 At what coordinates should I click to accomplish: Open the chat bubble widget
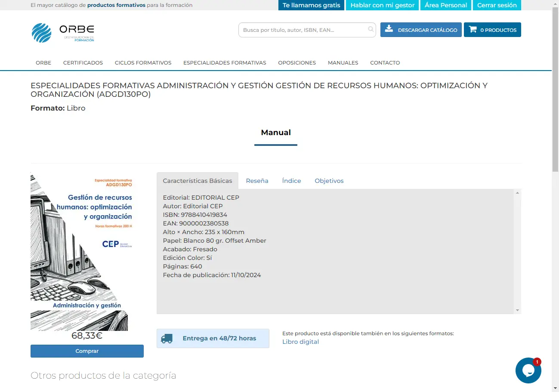(x=528, y=370)
